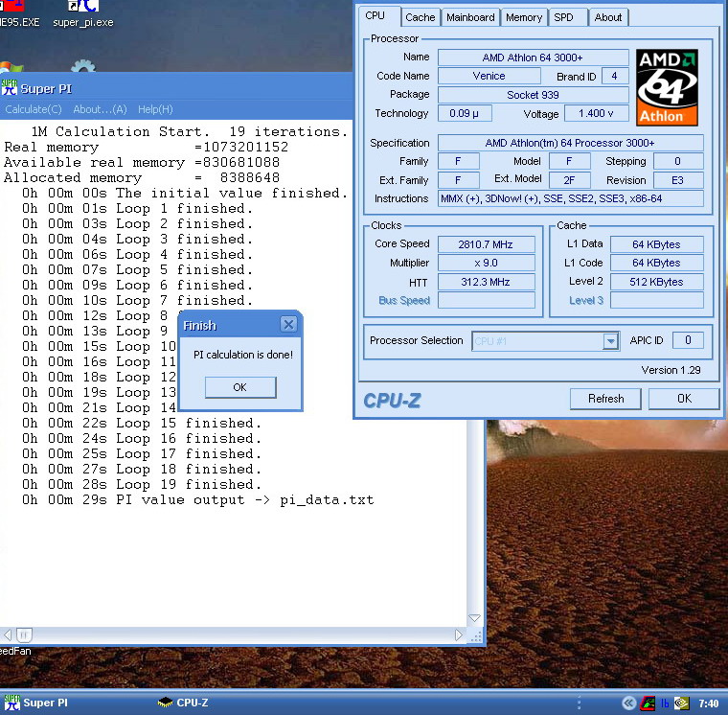Switch to the SPD tab
Screen dimensions: 728x715
[x=564, y=17]
